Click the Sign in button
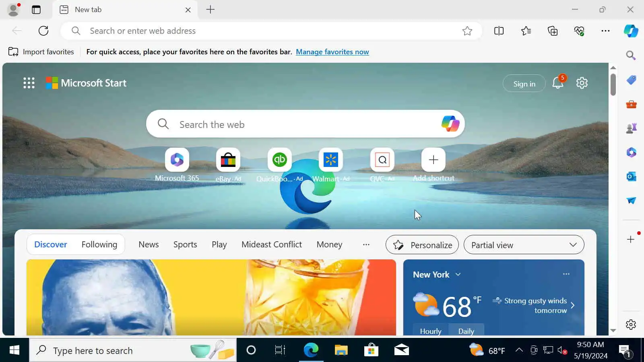Image resolution: width=644 pixels, height=362 pixels. click(x=524, y=84)
